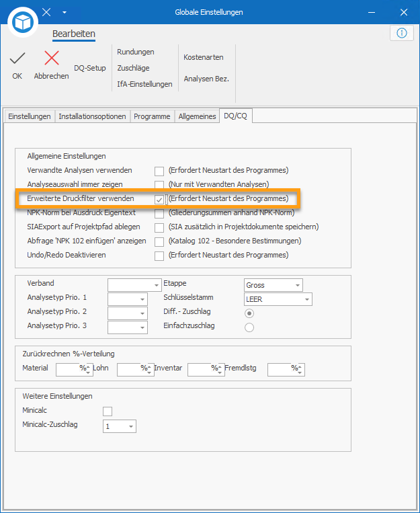420x513 pixels.
Task: Click the Inventar percentage field
Action: 206,370
